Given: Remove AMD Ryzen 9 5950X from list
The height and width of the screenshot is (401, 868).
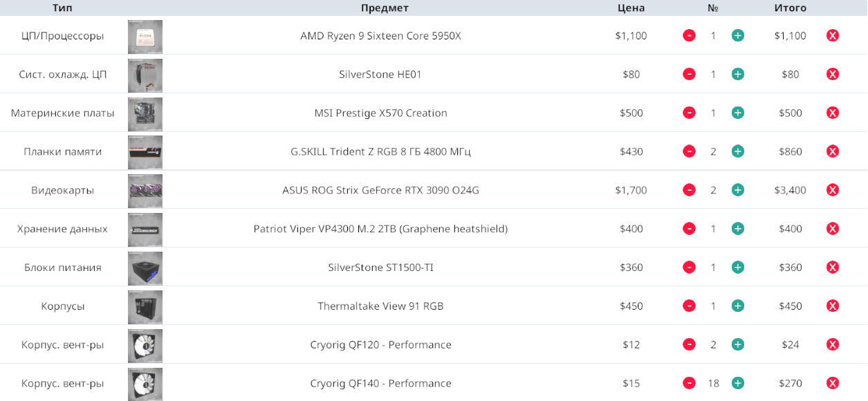Looking at the screenshot, I should [833, 35].
